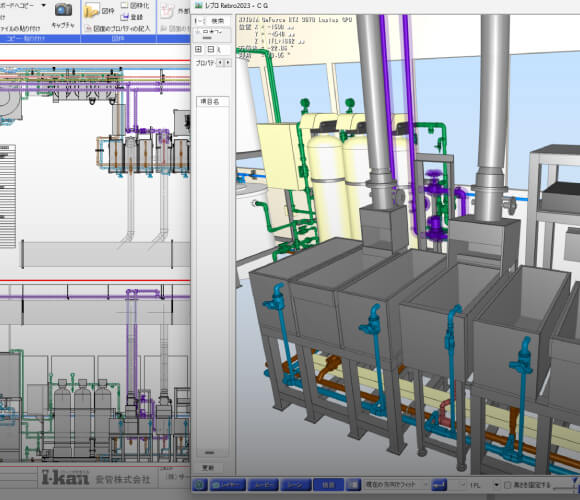Click the green icon in CG bottom toolbar
The width and height of the screenshot is (580, 500).
tap(199, 484)
